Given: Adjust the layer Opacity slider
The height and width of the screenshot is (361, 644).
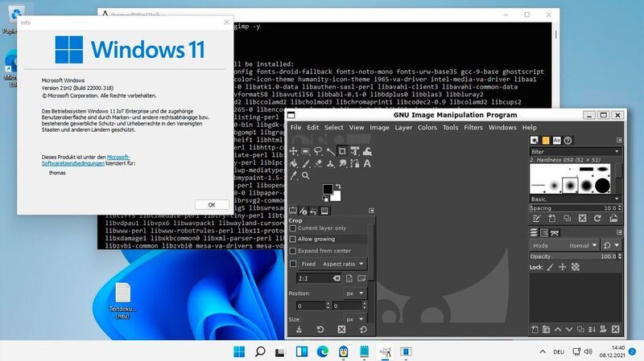Looking at the screenshot, I should [x=575, y=256].
